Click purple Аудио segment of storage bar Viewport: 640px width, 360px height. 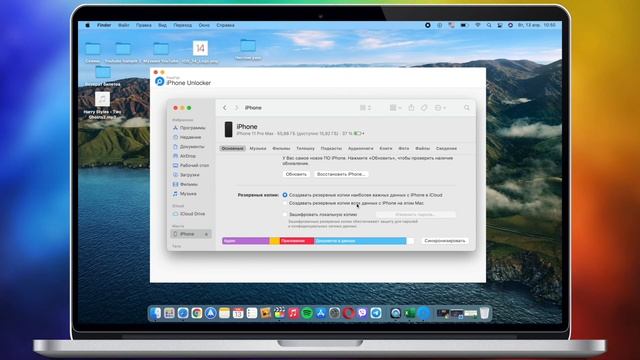tap(246, 241)
